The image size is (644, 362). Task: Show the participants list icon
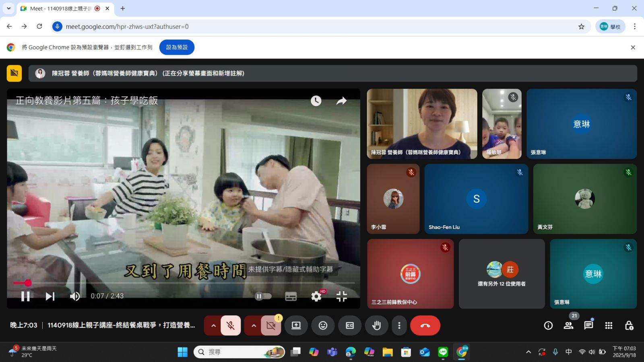click(568, 325)
